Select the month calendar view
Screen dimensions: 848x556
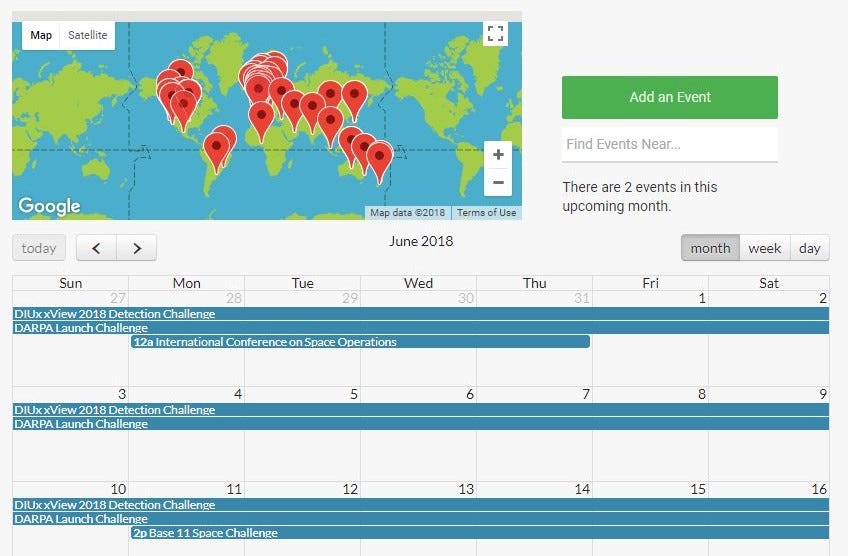(x=710, y=248)
